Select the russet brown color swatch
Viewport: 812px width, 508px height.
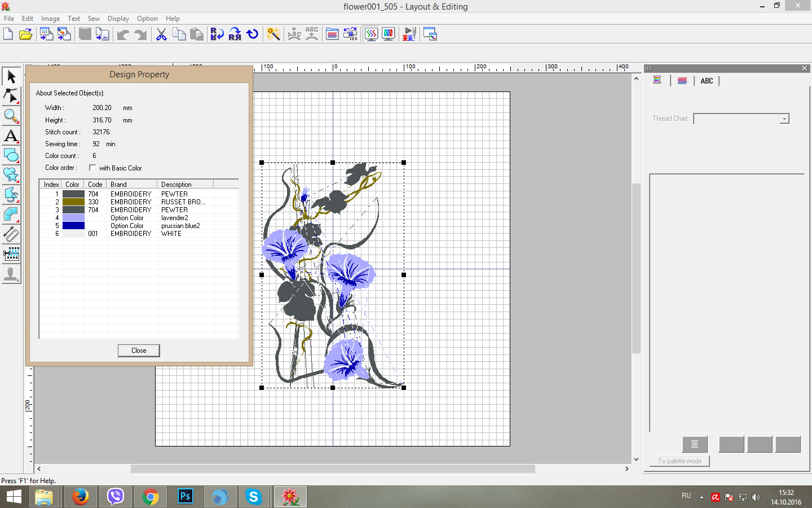click(x=73, y=202)
